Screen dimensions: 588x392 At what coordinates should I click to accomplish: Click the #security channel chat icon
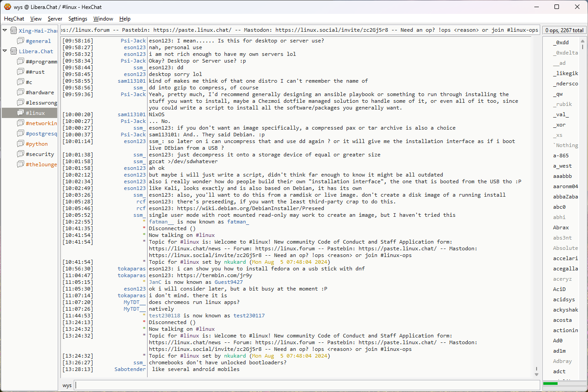pos(21,154)
